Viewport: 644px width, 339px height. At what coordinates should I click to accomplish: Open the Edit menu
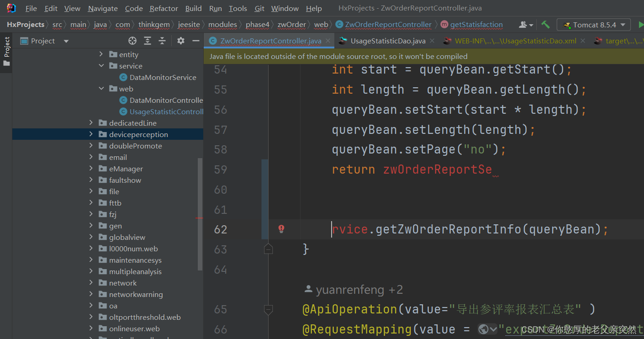(51, 8)
